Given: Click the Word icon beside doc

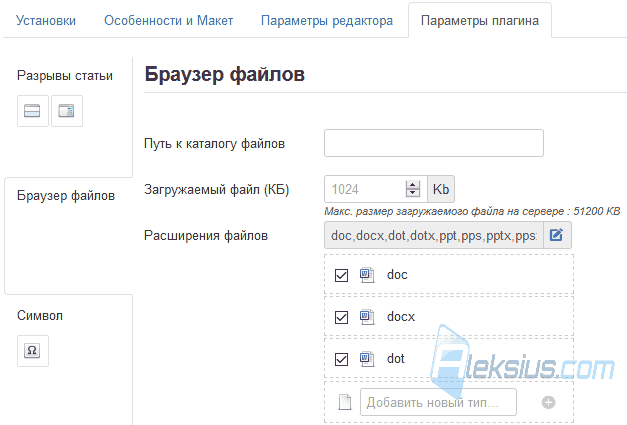Looking at the screenshot, I should (367, 275).
